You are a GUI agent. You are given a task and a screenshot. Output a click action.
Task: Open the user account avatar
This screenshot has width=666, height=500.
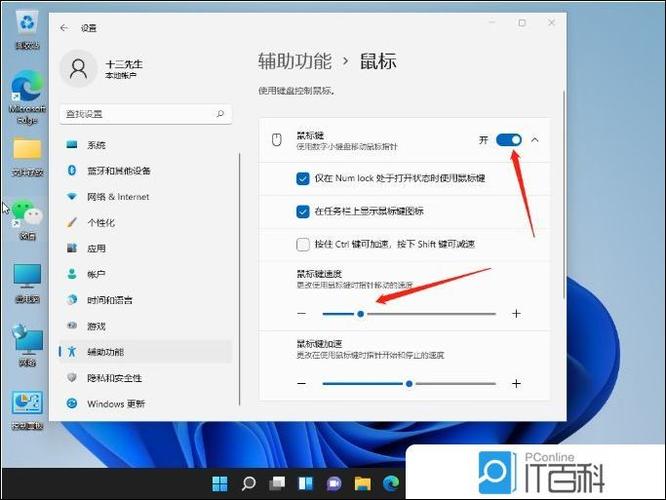pyautogui.click(x=79, y=68)
